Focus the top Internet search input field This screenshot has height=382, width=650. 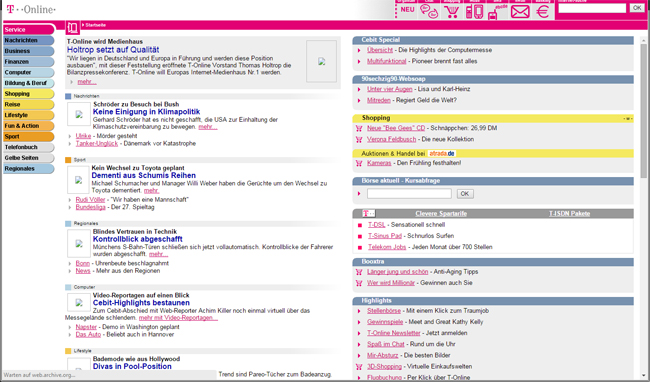592,8
